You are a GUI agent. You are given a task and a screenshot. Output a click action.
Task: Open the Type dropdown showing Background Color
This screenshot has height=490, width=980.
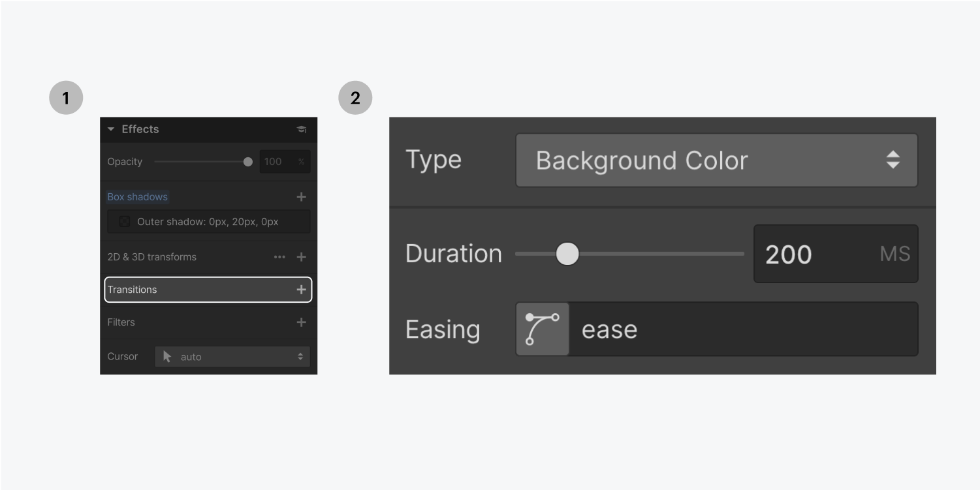pyautogui.click(x=716, y=160)
